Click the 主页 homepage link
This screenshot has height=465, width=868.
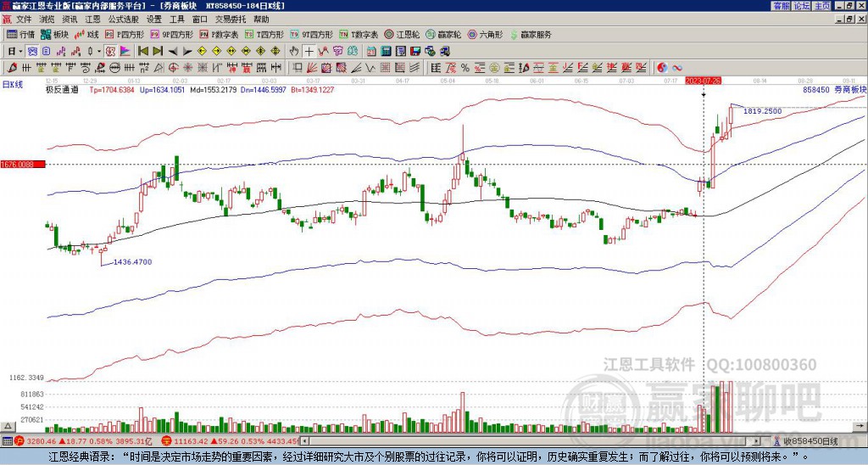[x=822, y=6]
